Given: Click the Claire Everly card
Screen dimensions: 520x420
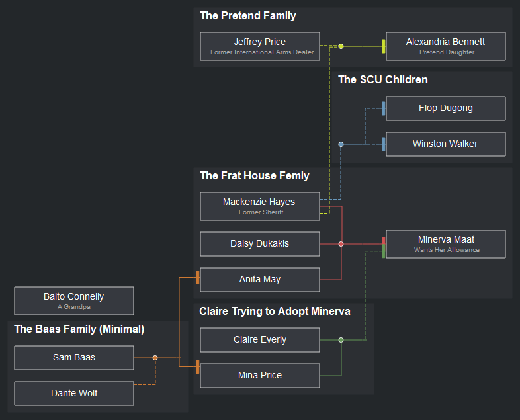Looking at the screenshot, I should [x=260, y=340].
